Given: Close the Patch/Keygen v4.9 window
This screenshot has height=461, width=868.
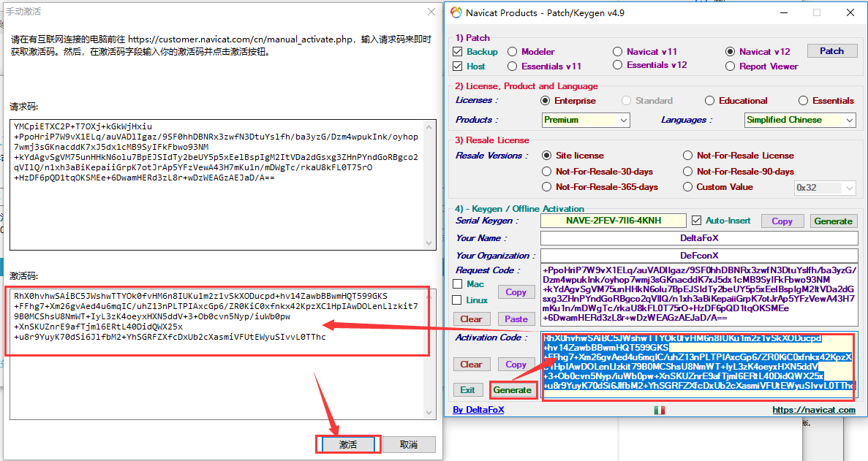Looking at the screenshot, I should pos(850,12).
